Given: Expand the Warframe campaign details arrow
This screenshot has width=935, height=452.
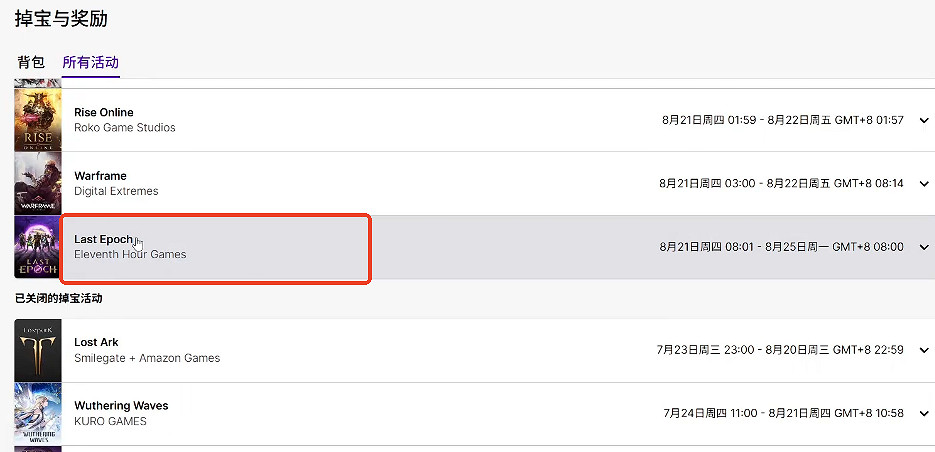Looking at the screenshot, I should coord(923,184).
